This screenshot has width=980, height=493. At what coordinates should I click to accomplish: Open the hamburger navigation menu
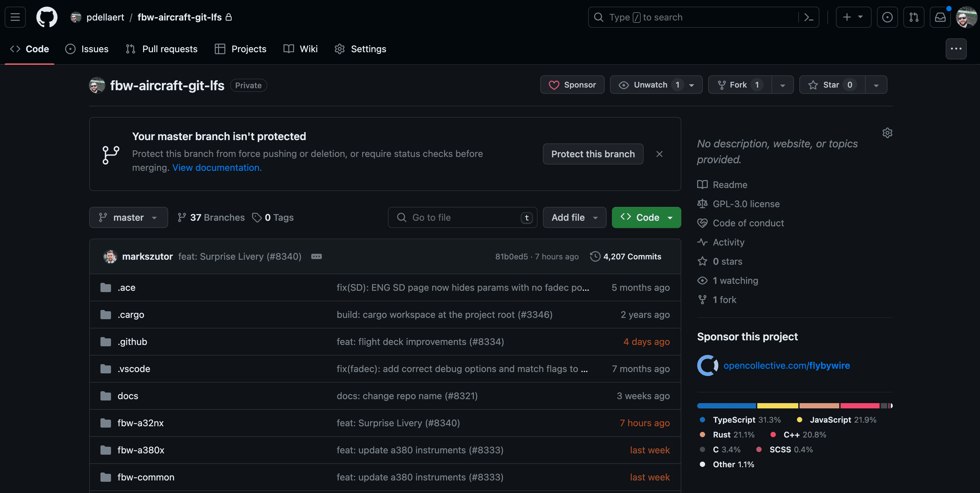(x=15, y=17)
